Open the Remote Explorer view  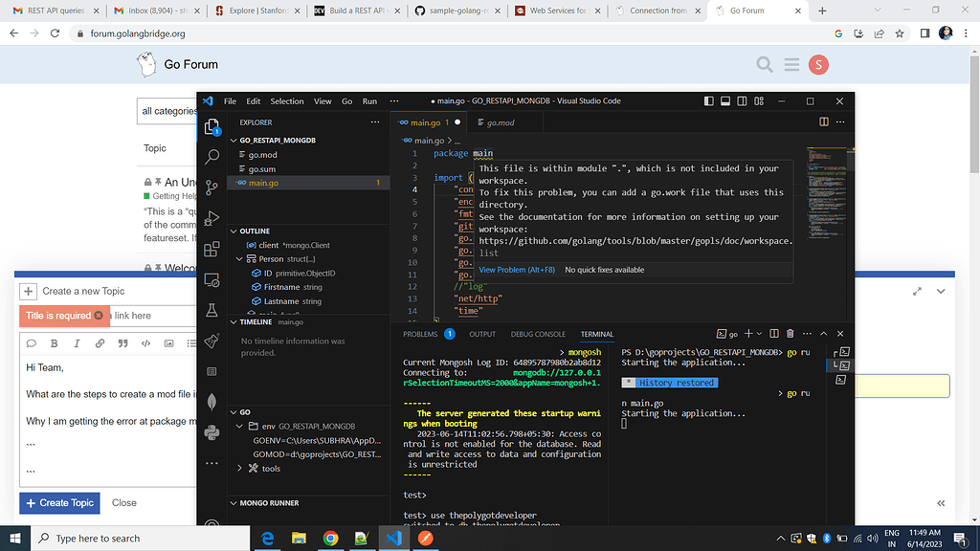(212, 280)
